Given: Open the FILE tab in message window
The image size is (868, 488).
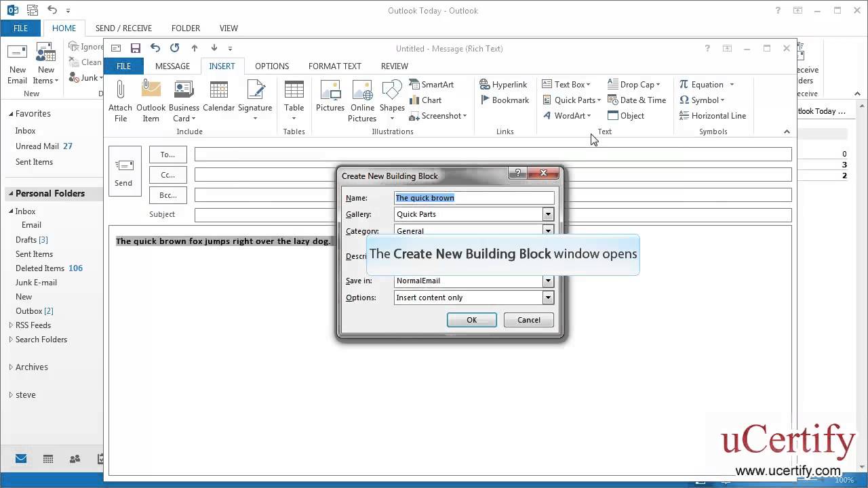Looking at the screenshot, I should tap(123, 66).
